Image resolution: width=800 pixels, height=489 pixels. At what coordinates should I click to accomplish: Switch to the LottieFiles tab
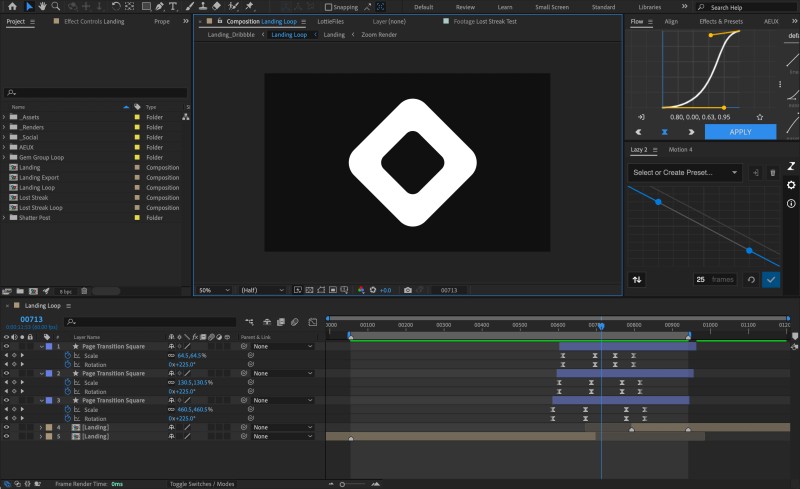pos(331,21)
